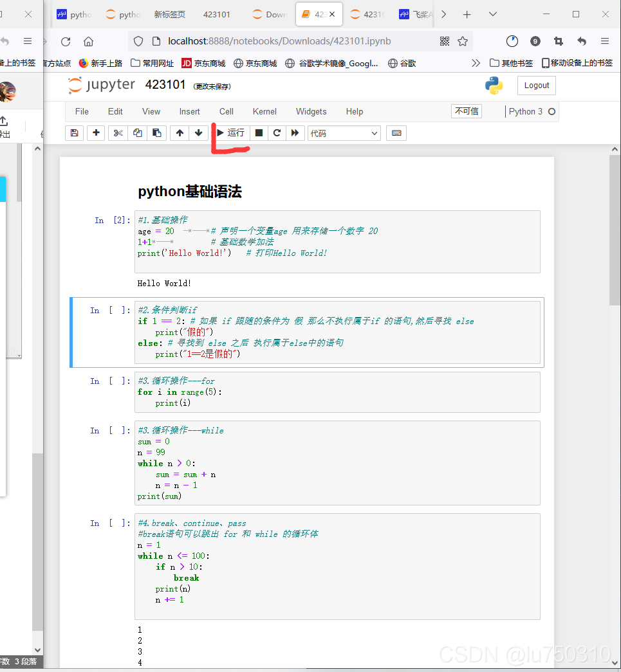The height and width of the screenshot is (672, 621).
Task: Click the circular timer extension icon
Action: 512,41
